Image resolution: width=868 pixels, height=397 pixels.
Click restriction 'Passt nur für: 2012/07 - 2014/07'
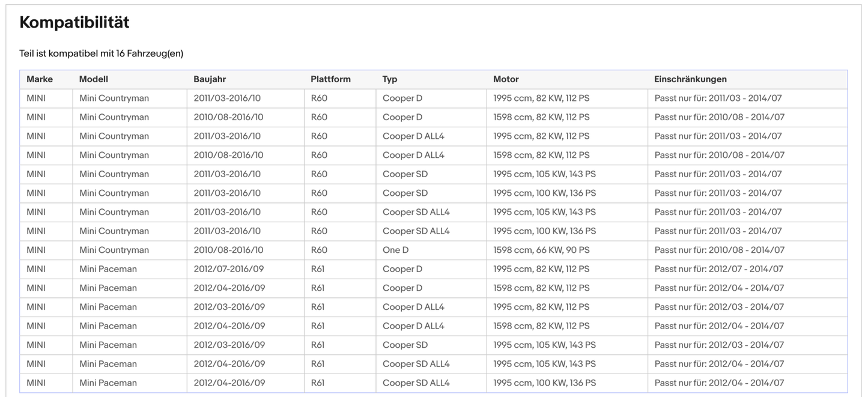click(719, 269)
